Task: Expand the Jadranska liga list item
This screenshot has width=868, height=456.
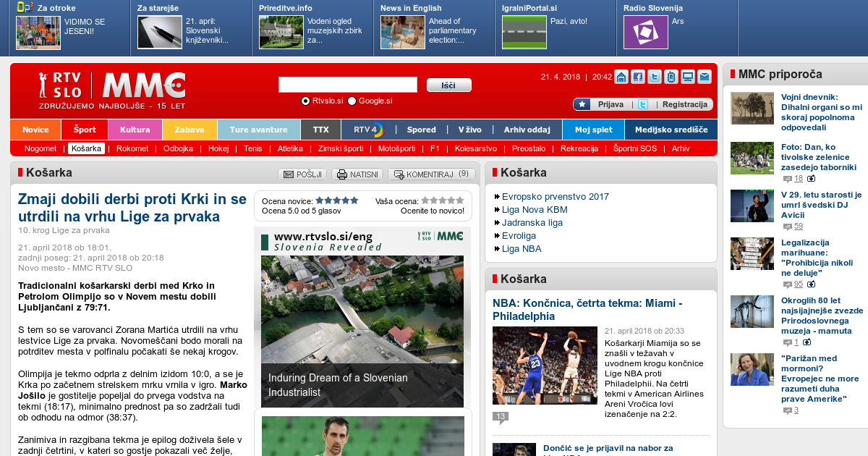Action: click(x=532, y=222)
